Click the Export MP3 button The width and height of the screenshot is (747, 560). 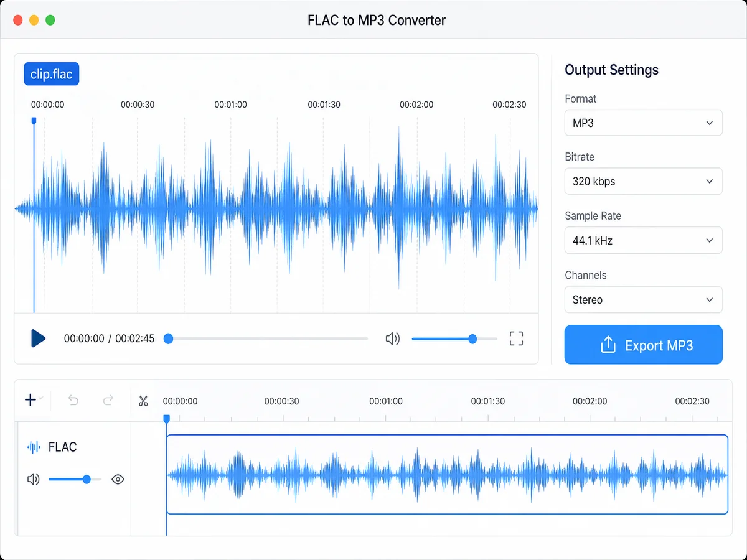(643, 345)
